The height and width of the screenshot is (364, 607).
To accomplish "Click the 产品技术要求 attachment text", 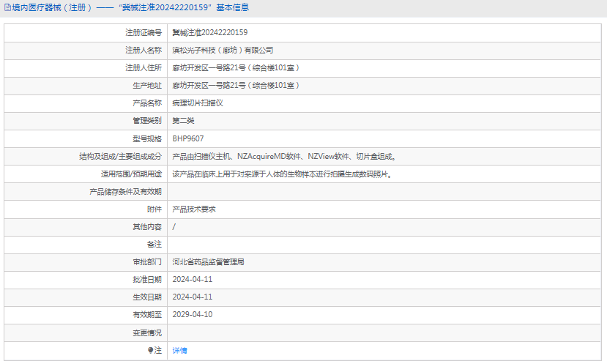I will [194, 209].
